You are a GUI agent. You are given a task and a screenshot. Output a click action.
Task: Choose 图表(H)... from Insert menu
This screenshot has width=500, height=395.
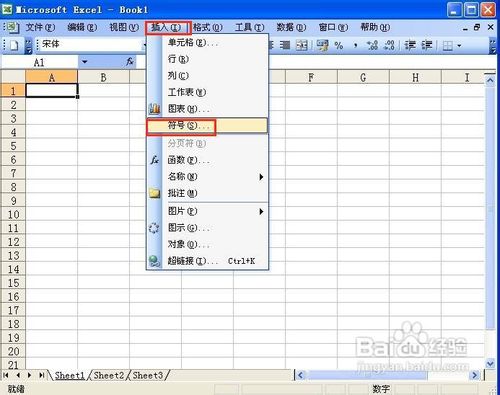coord(207,109)
